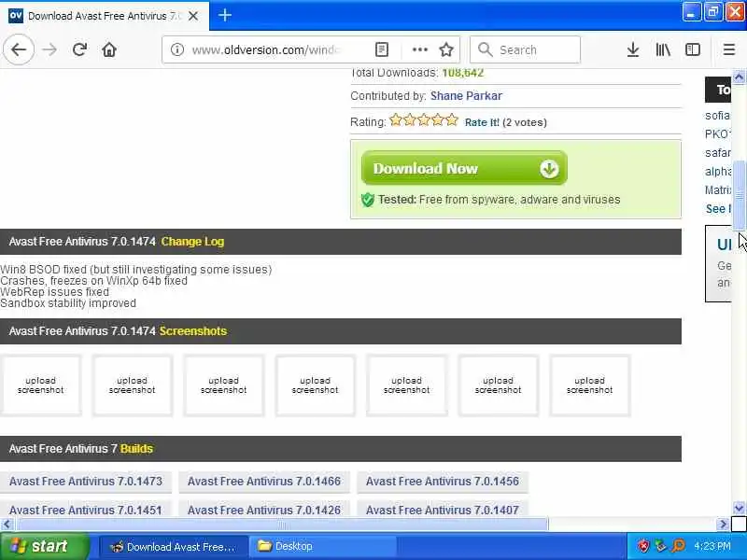Select the Download Avast Free Antivirus tab
Viewport: 747px width, 560px height.
[x=105, y=16]
